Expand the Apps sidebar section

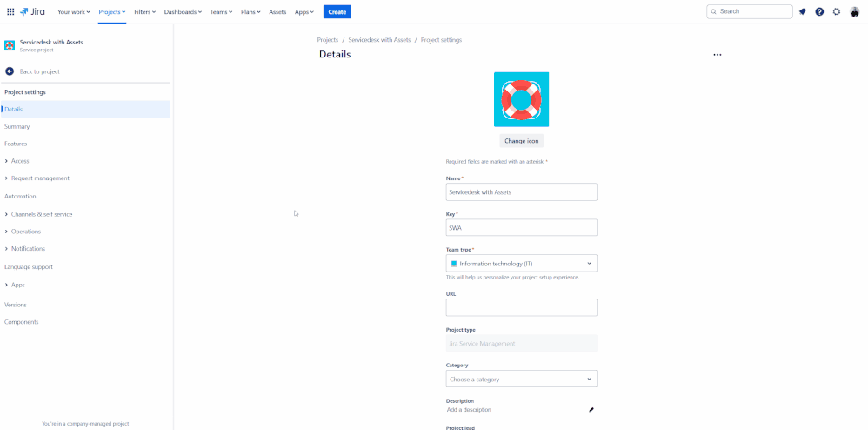17,285
